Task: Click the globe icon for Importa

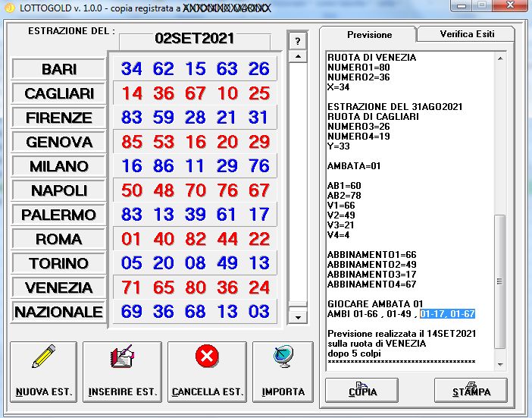Action: point(283,357)
